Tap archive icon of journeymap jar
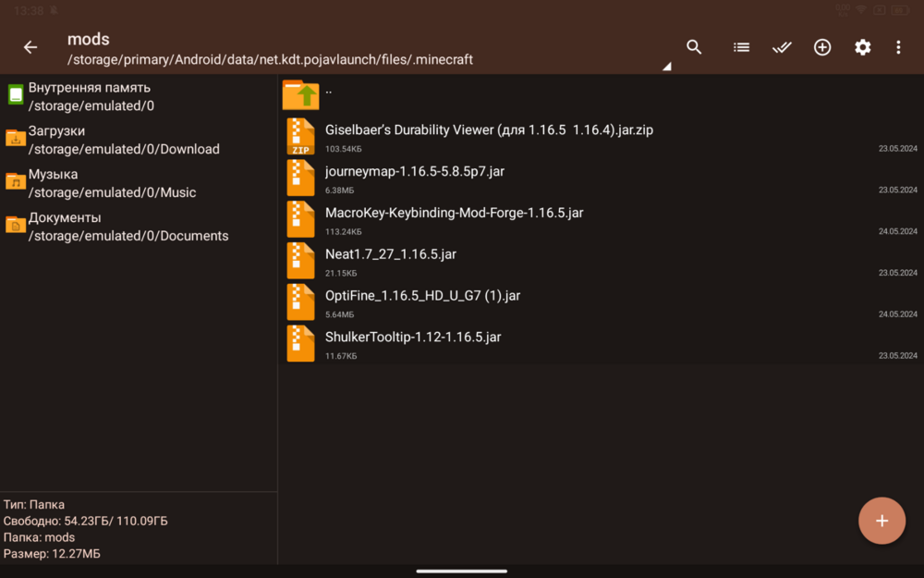 pos(300,178)
